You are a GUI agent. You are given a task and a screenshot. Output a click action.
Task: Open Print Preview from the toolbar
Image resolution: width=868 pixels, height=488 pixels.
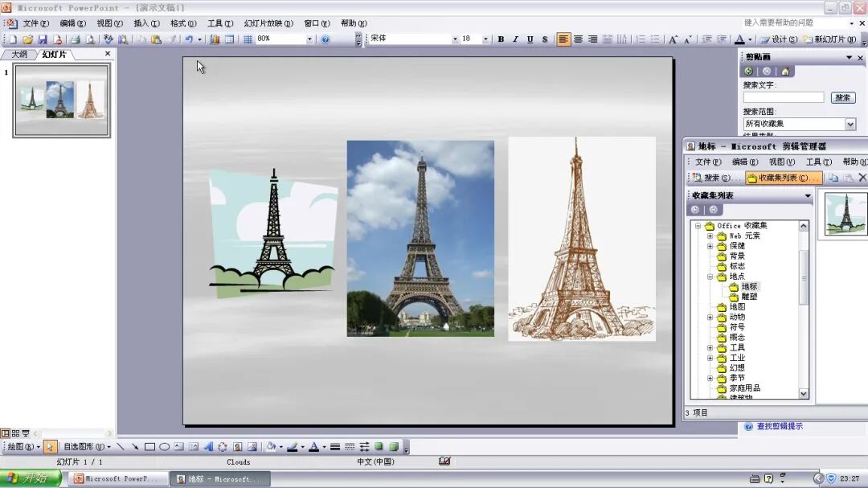[90, 39]
